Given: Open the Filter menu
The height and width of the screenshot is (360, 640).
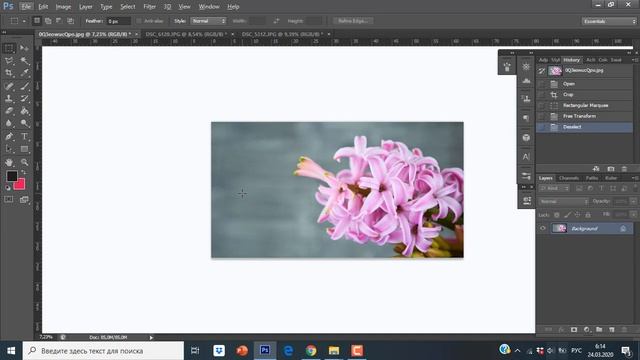Looking at the screenshot, I should (149, 7).
